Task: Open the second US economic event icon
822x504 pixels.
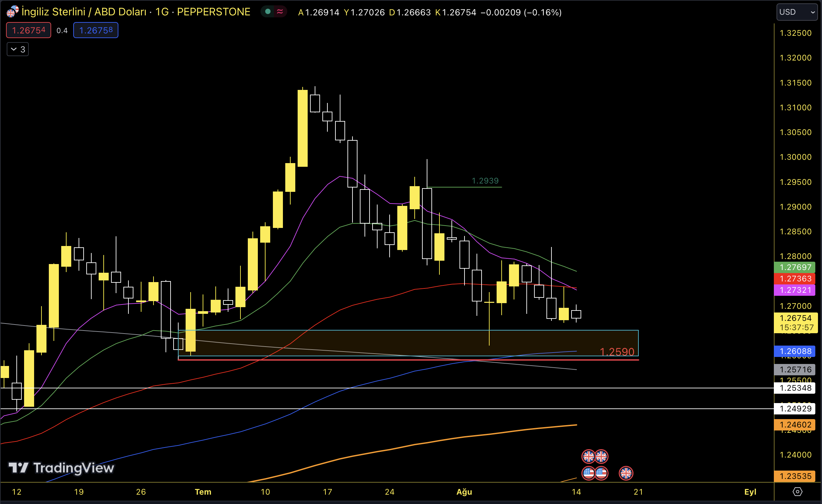Action: (601, 473)
